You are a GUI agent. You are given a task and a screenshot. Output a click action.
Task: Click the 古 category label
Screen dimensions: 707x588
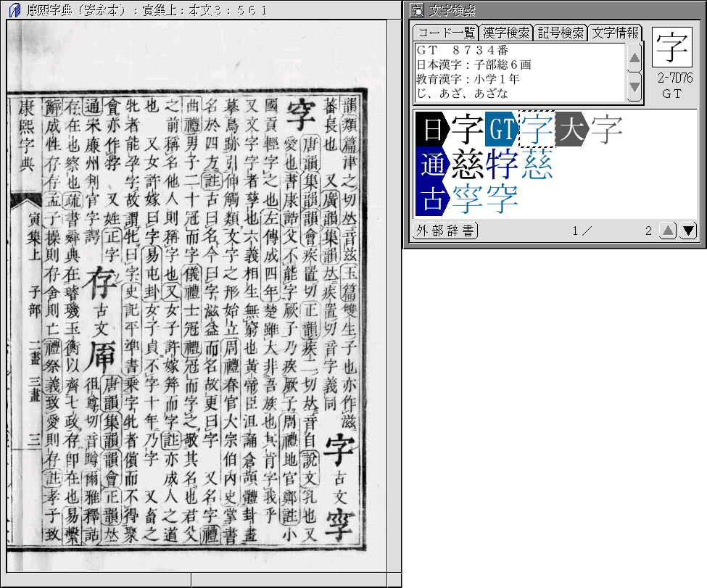click(431, 199)
